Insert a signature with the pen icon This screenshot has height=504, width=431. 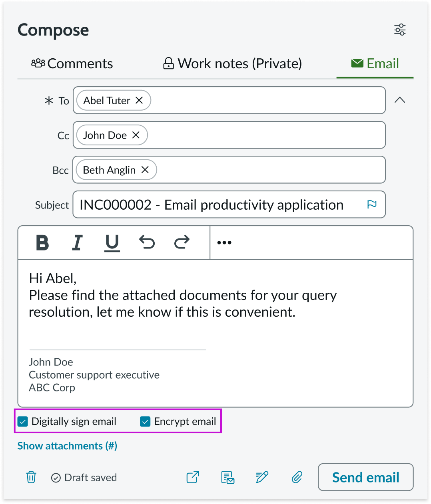point(262,477)
